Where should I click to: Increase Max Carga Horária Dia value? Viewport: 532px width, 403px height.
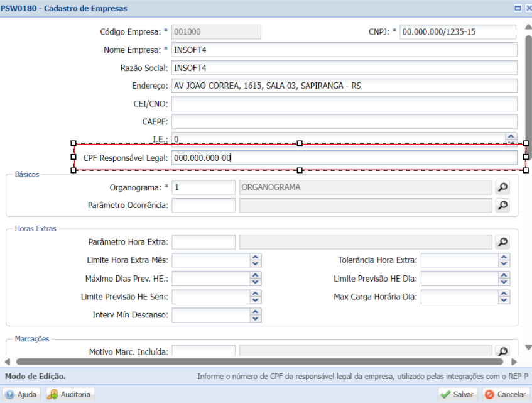504,294
